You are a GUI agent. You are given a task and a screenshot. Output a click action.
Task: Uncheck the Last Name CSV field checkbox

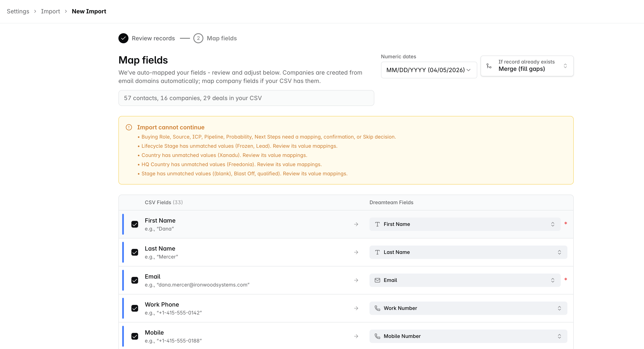[135, 252]
